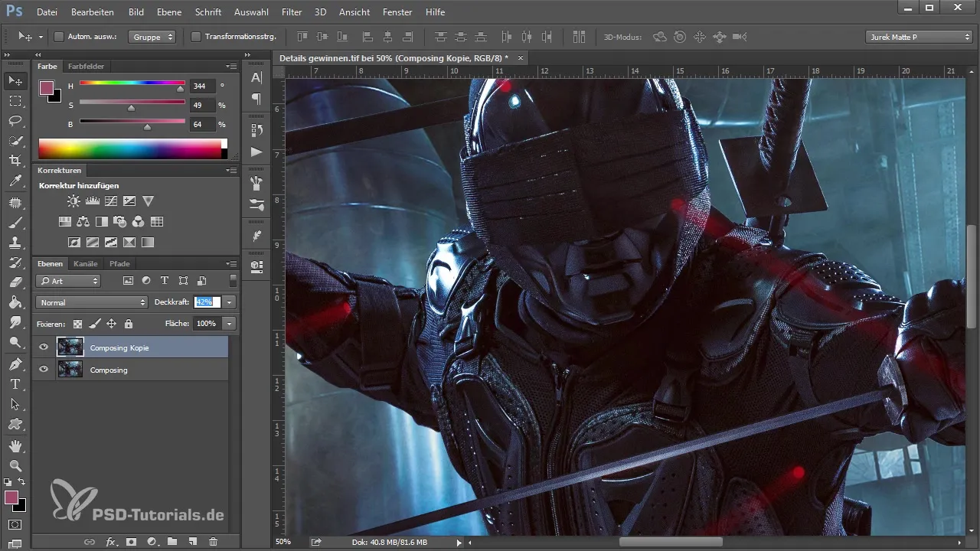Click the horizontal scrollbar thumb
This screenshot has width=980, height=551.
(671, 542)
